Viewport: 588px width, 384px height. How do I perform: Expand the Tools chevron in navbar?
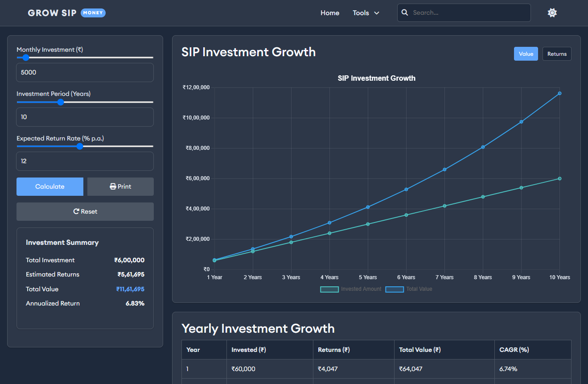377,13
